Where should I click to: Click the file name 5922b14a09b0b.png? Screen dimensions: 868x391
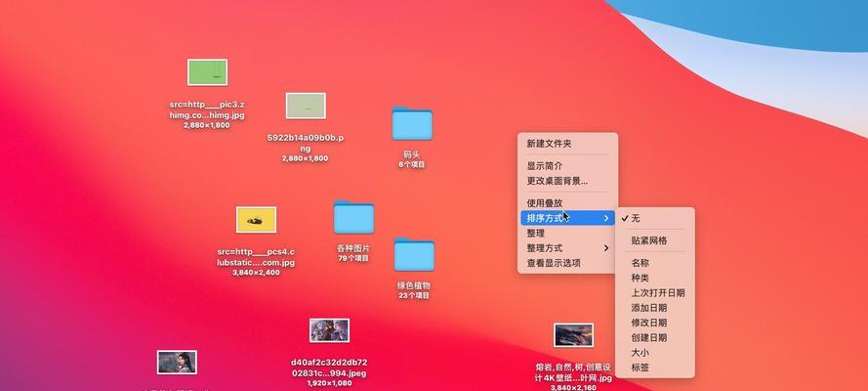[x=305, y=143]
